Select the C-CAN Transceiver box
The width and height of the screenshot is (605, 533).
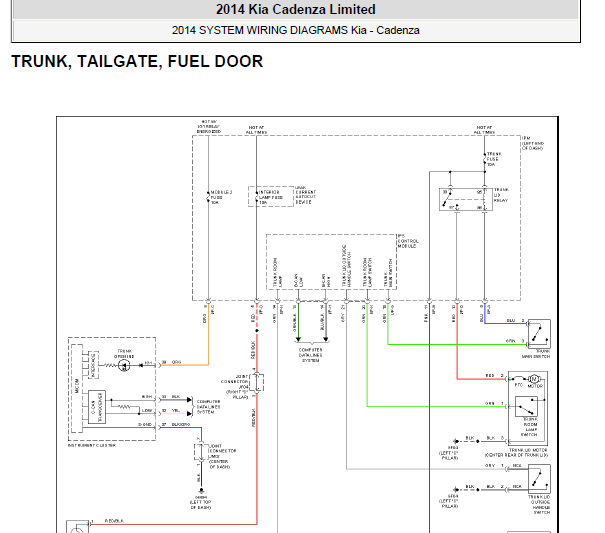[96, 407]
